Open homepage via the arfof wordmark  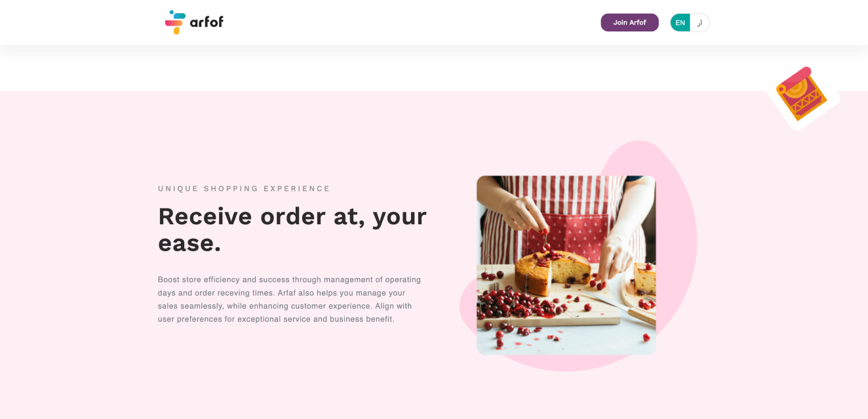(207, 22)
